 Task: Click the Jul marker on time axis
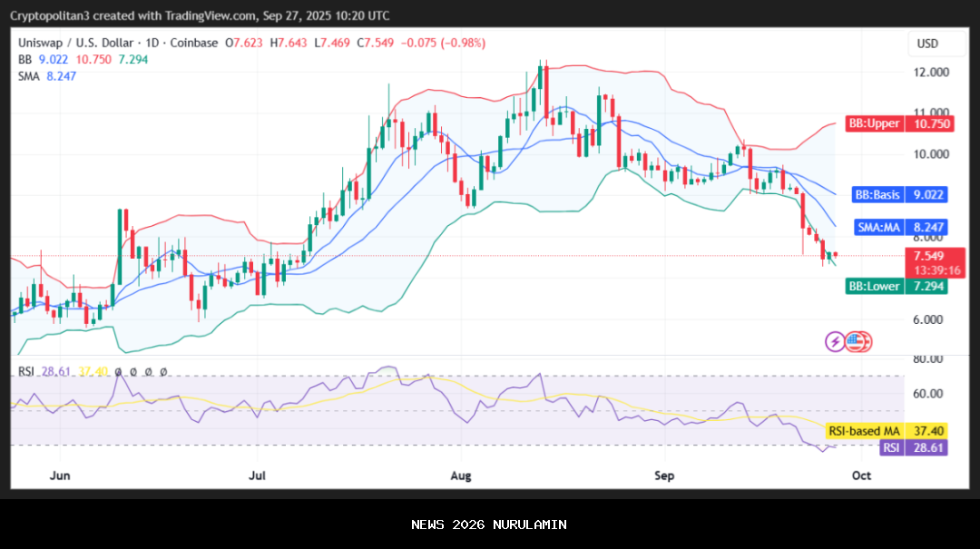pos(259,475)
